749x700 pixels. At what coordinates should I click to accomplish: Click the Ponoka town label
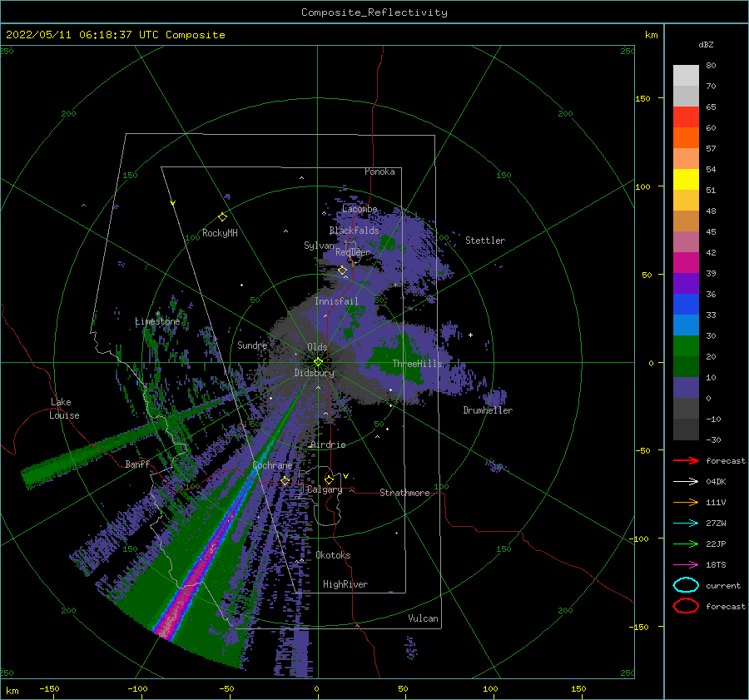click(379, 171)
